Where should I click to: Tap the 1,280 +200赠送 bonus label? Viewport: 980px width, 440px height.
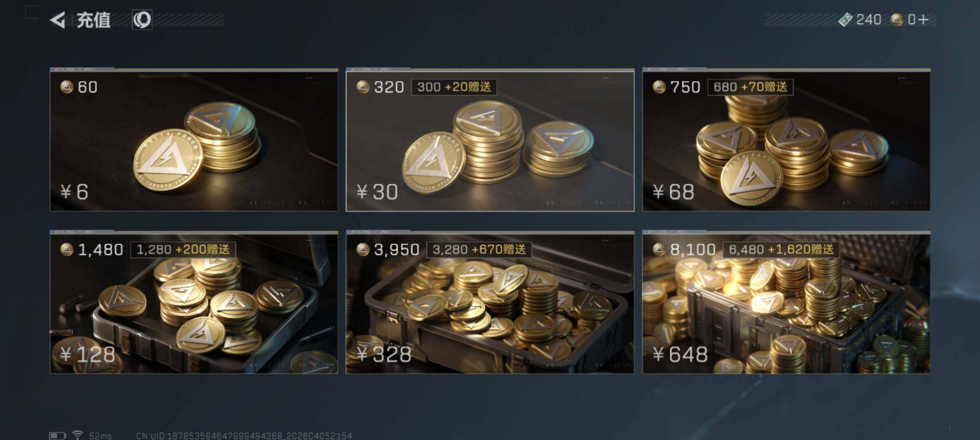pyautogui.click(x=183, y=250)
